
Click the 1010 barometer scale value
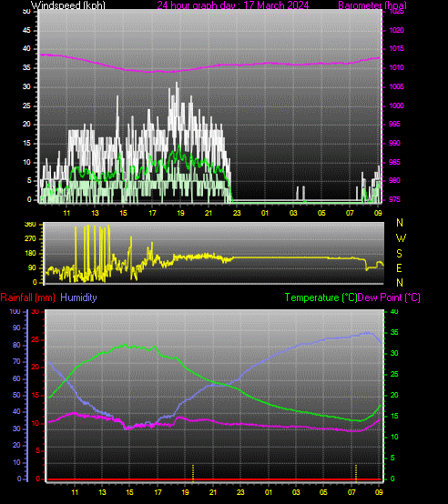pyautogui.click(x=396, y=67)
